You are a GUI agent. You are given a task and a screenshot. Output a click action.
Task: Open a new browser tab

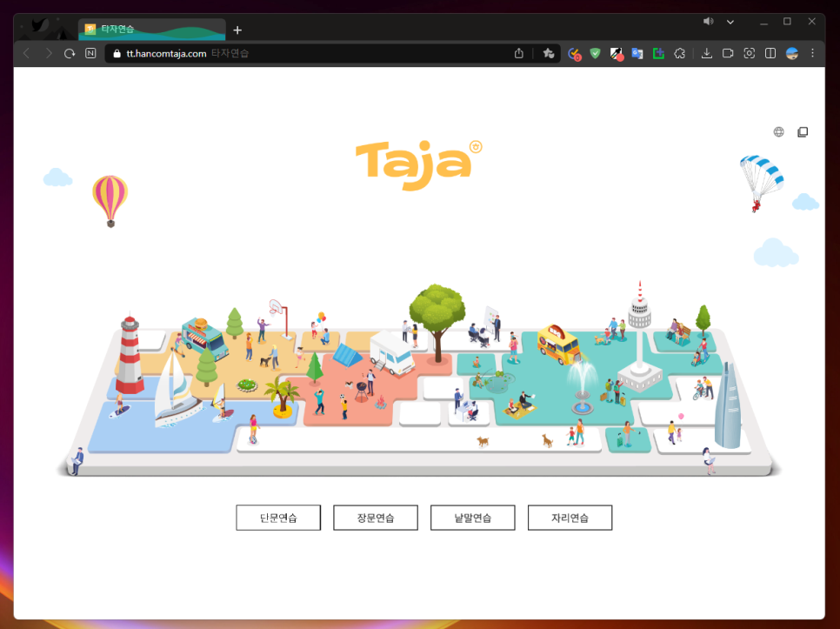coord(238,30)
